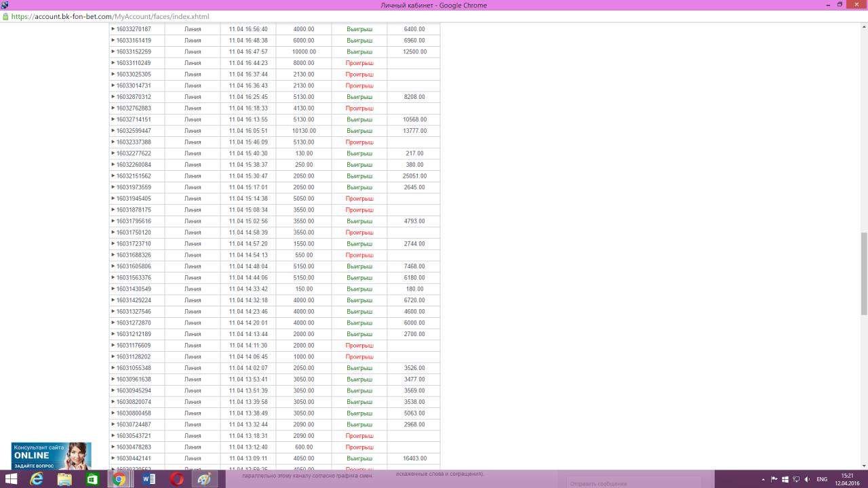The height and width of the screenshot is (488, 868).
Task: Switch to the Paint taskbar icon
Action: pyautogui.click(x=204, y=479)
